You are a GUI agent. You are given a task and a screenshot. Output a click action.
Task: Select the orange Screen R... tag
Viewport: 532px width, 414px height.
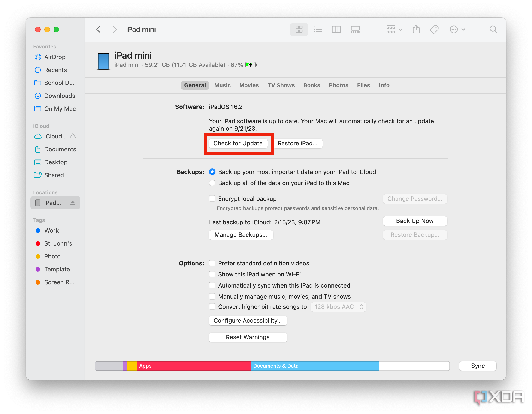55,282
